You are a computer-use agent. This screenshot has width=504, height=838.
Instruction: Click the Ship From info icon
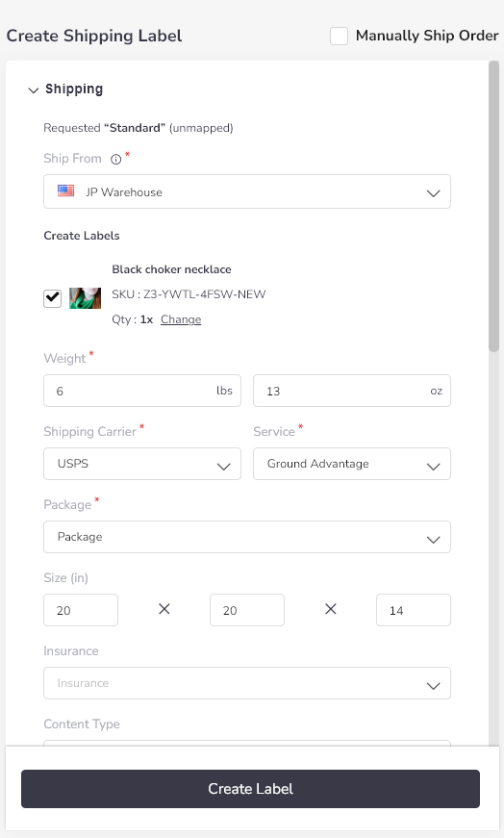116,160
